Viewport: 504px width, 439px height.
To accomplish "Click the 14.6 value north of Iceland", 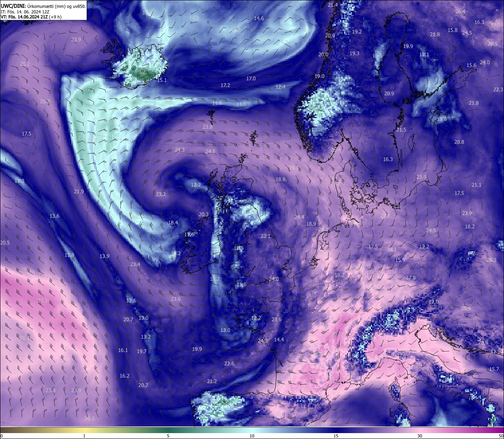I will tap(259, 19).
